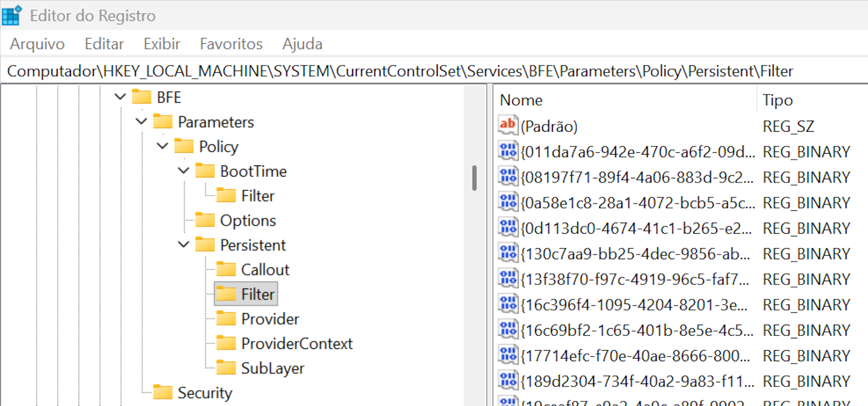The height and width of the screenshot is (406, 868).
Task: Click binary icon of {13f38f70-f97c value
Action: [508, 278]
